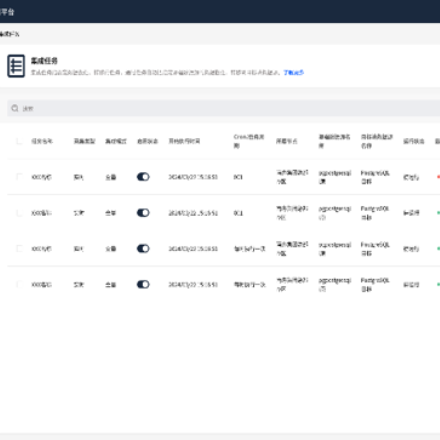440x440 pixels.
Task: Click the red status dot in first row
Action: tap(438, 177)
